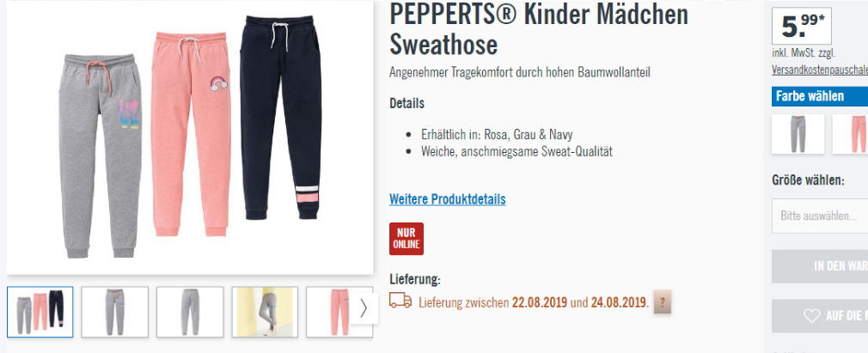Click the AUF DIE wishlist button

click(x=820, y=316)
